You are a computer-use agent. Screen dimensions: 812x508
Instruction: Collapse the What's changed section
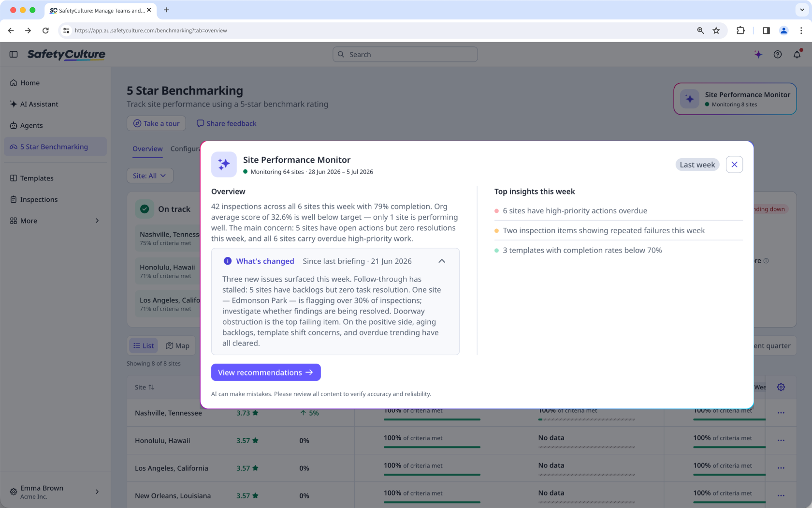tap(442, 261)
